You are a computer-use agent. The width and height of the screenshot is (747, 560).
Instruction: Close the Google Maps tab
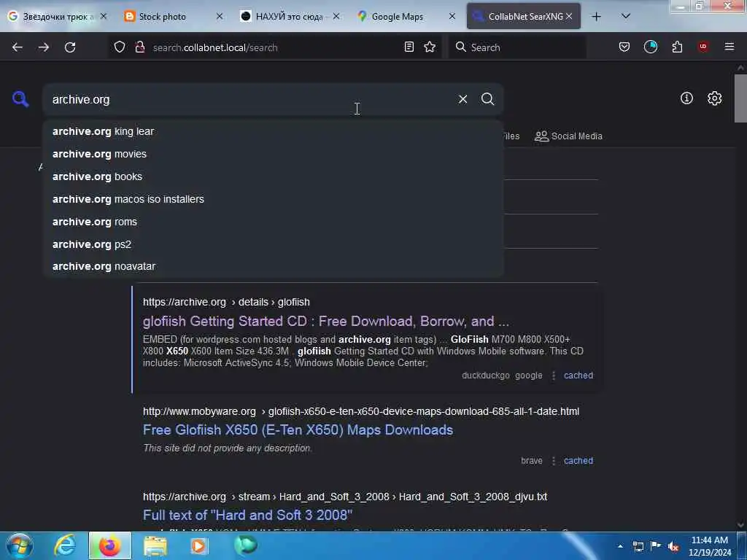pos(452,16)
